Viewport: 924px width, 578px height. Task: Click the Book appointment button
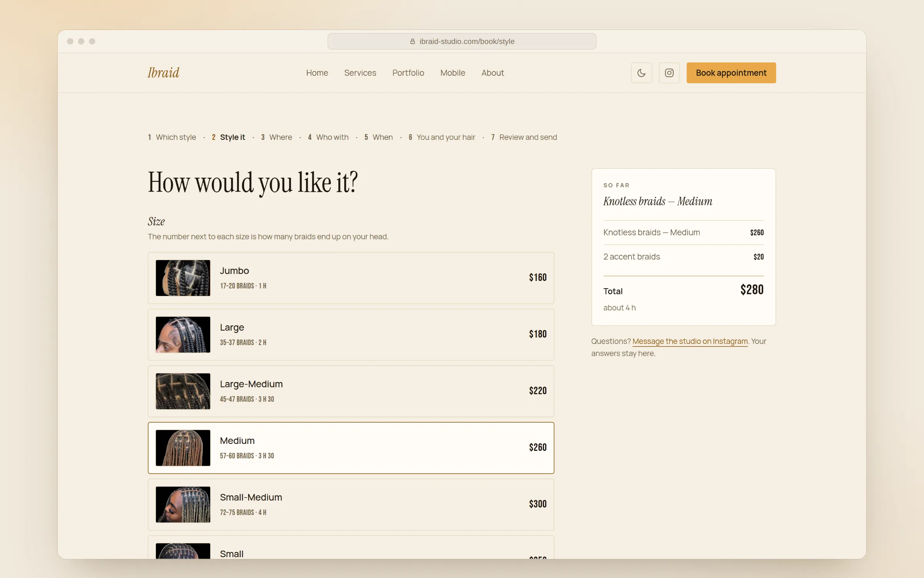click(x=731, y=73)
